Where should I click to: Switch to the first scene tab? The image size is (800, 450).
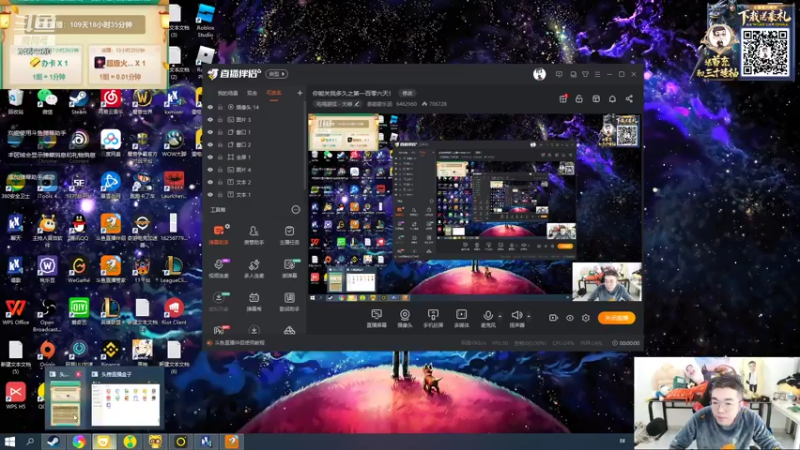tap(228, 93)
